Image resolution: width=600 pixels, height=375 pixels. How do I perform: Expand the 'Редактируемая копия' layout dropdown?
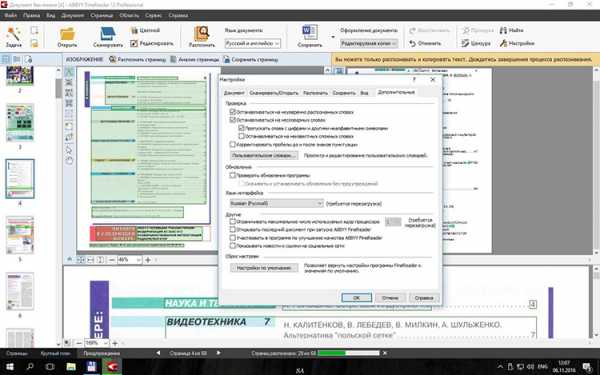(x=368, y=43)
